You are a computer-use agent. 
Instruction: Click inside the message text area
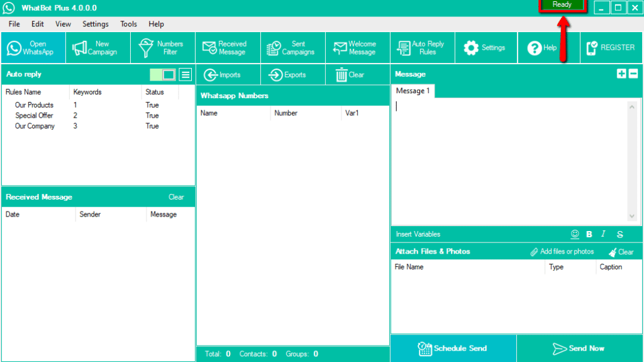point(509,162)
